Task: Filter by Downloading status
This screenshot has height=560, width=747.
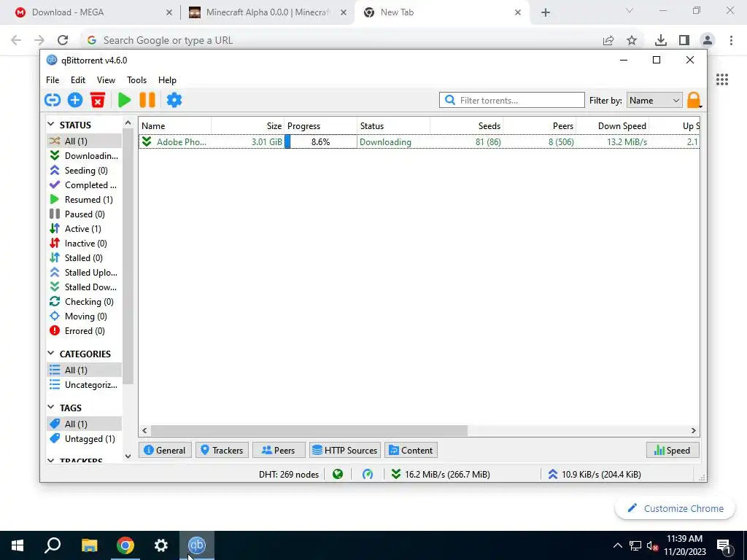Action: (x=85, y=156)
